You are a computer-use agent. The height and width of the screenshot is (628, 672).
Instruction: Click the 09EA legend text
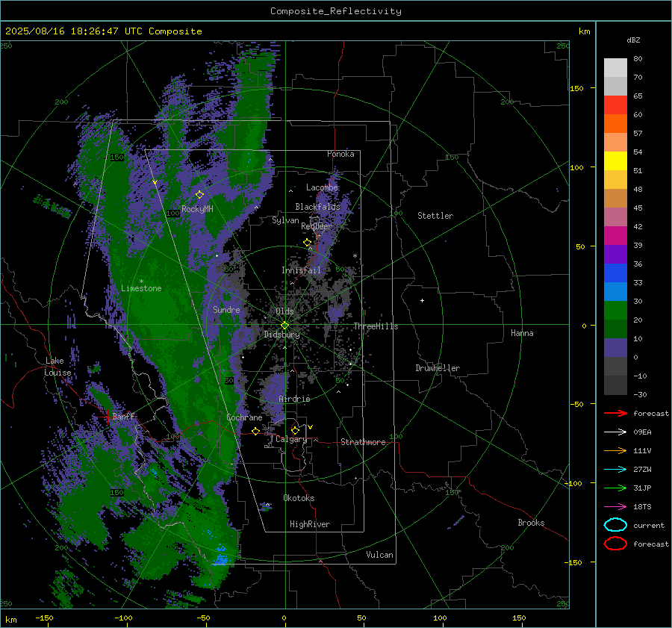(x=642, y=432)
